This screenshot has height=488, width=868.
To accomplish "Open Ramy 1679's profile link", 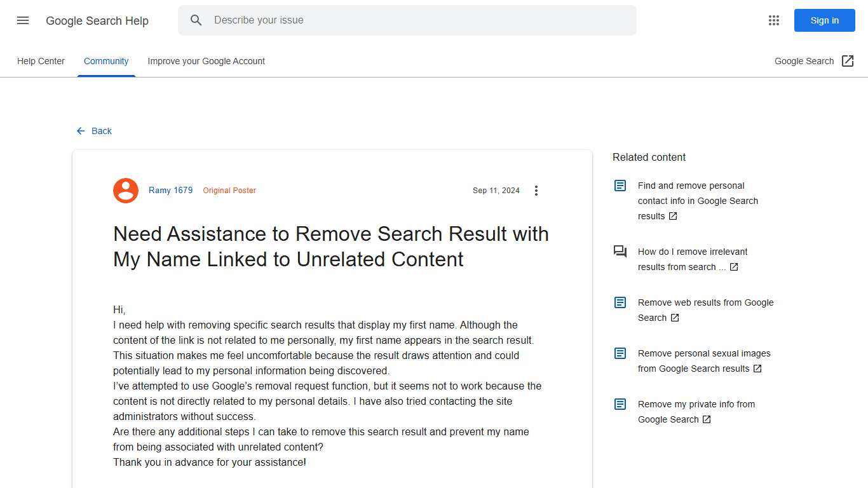I will tap(170, 190).
